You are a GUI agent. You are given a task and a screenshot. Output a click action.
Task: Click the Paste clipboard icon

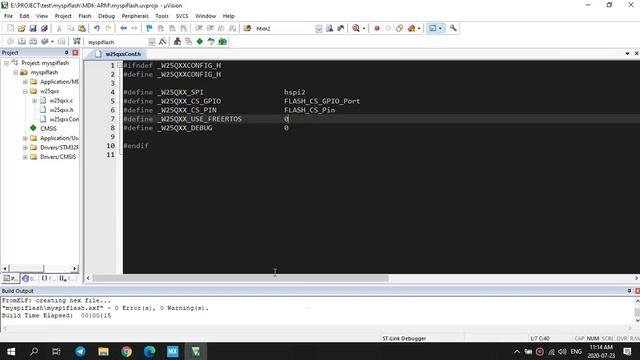[82, 28]
